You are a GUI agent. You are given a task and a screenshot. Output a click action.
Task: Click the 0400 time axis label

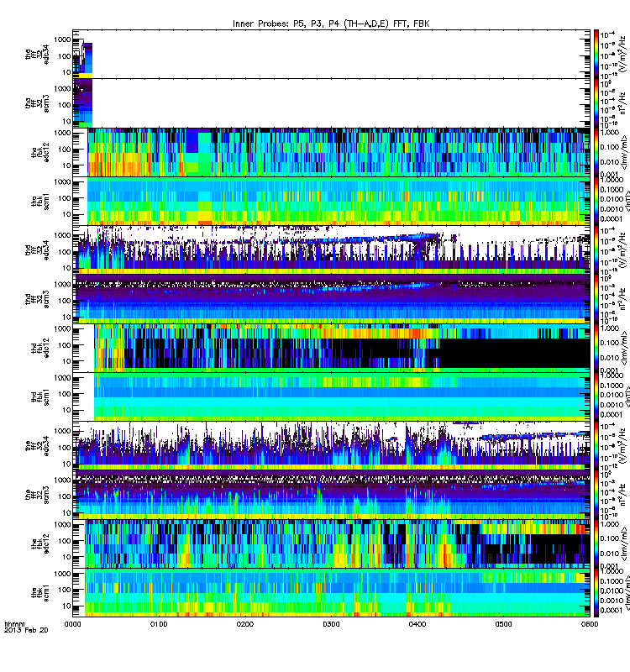coord(417,624)
